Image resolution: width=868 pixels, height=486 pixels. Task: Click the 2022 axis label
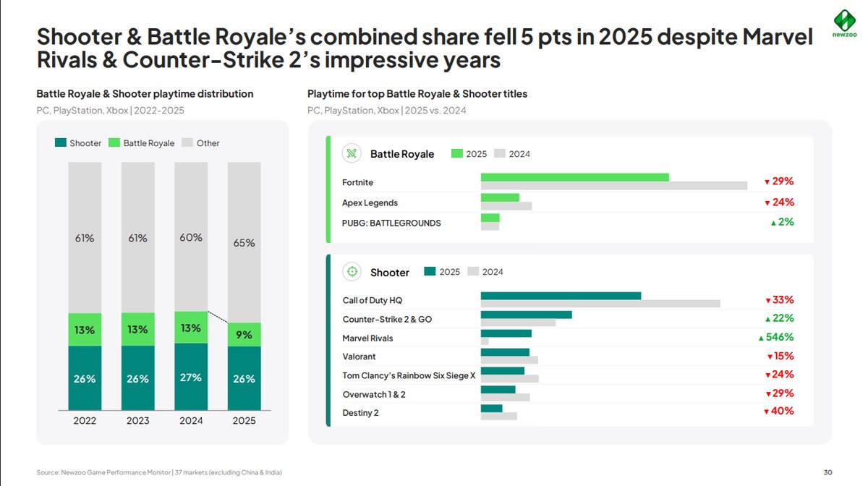[85, 421]
